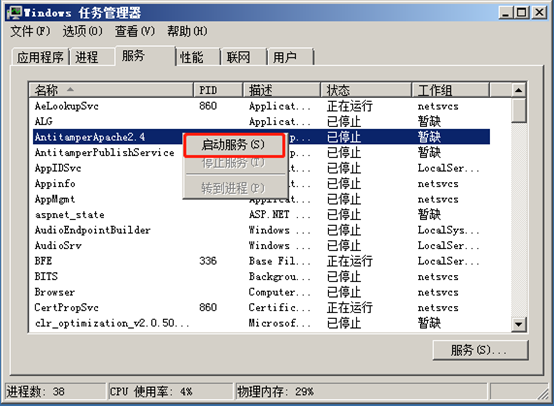The image size is (554, 406).
Task: Open the 选项(O) menu
Action: (x=83, y=31)
